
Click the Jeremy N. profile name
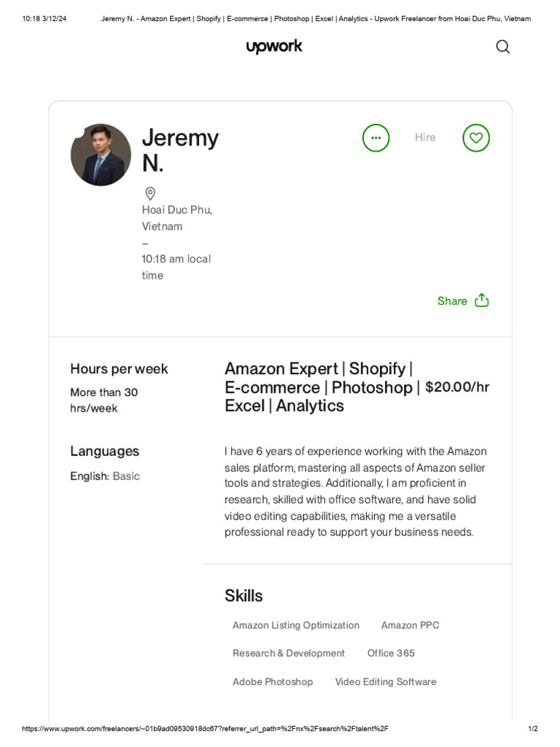(180, 150)
